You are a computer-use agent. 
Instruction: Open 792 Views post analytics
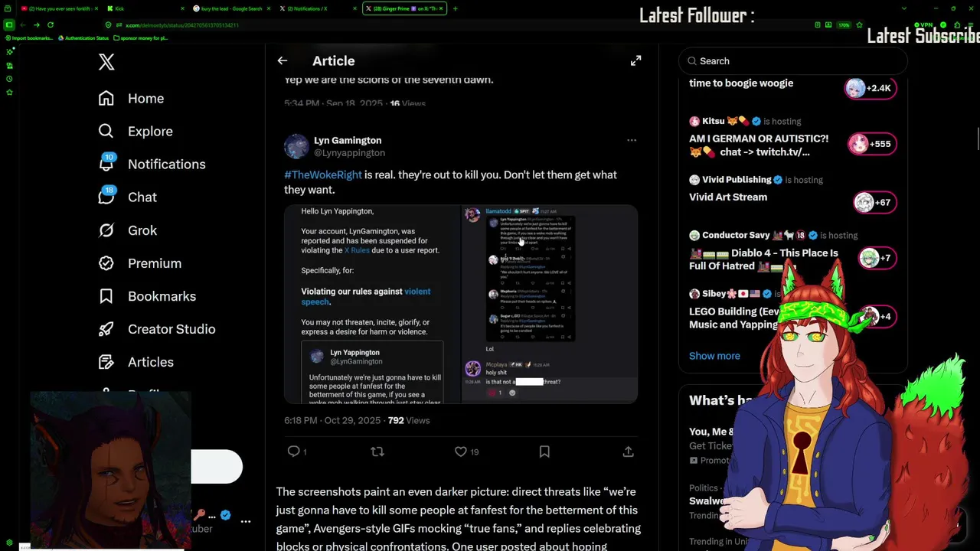point(408,420)
